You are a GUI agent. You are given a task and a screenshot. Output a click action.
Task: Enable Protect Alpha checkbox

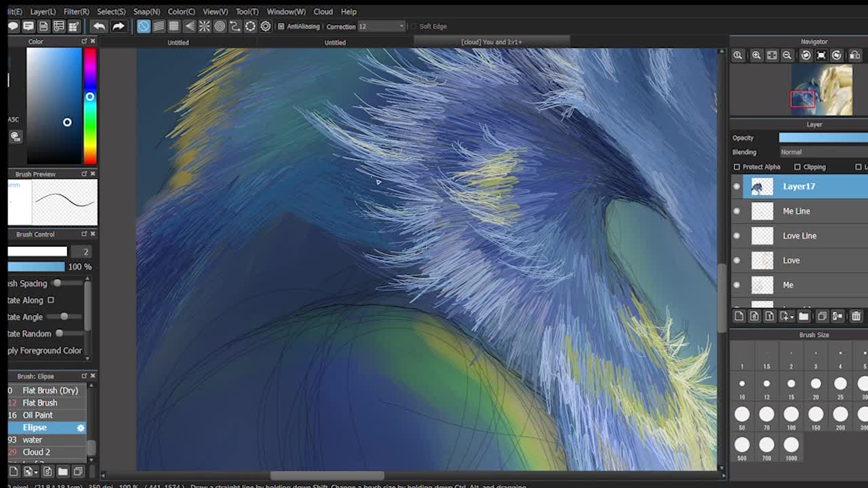point(737,167)
